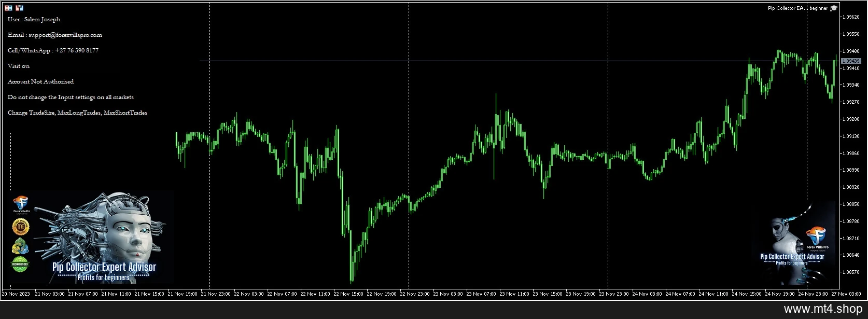This screenshot has height=319, width=868.
Task: Click the 1.09550 price scale label
Action: pos(851,34)
